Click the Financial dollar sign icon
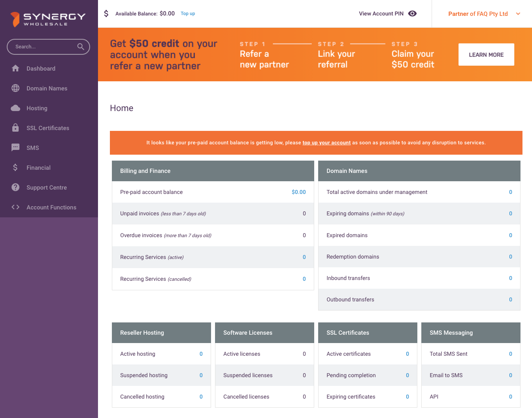 pos(15,167)
